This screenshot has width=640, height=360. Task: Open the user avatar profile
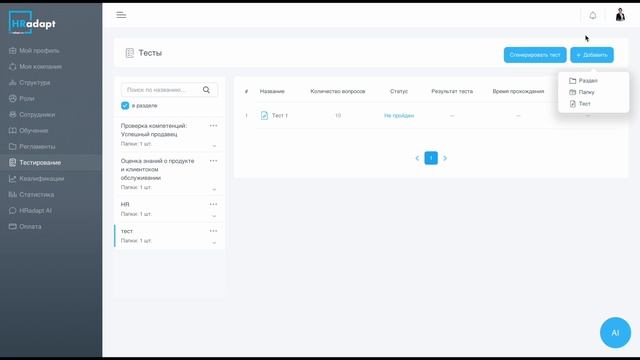[x=620, y=15]
